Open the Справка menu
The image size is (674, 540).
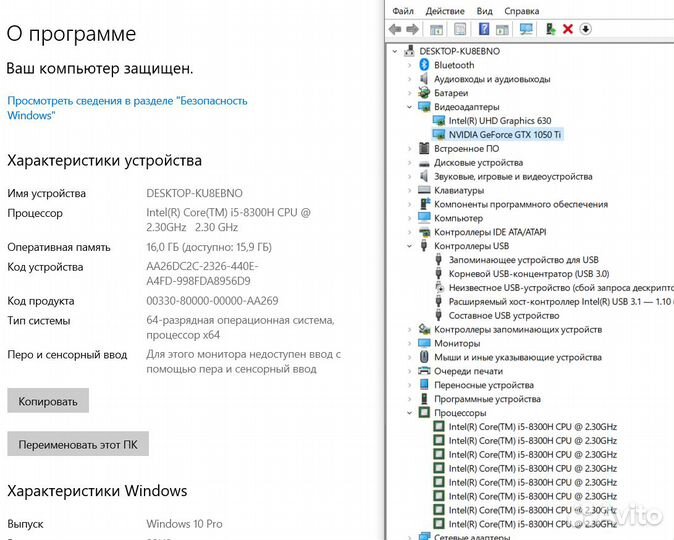click(521, 11)
